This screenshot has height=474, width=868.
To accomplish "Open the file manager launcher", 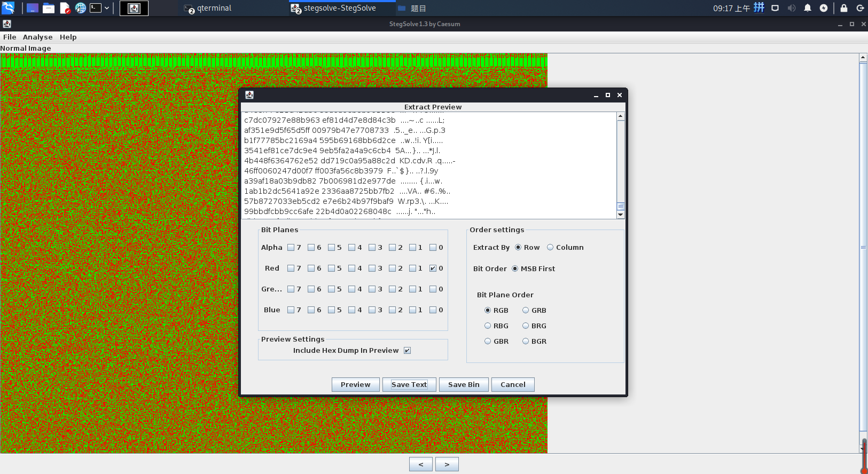I will (49, 8).
